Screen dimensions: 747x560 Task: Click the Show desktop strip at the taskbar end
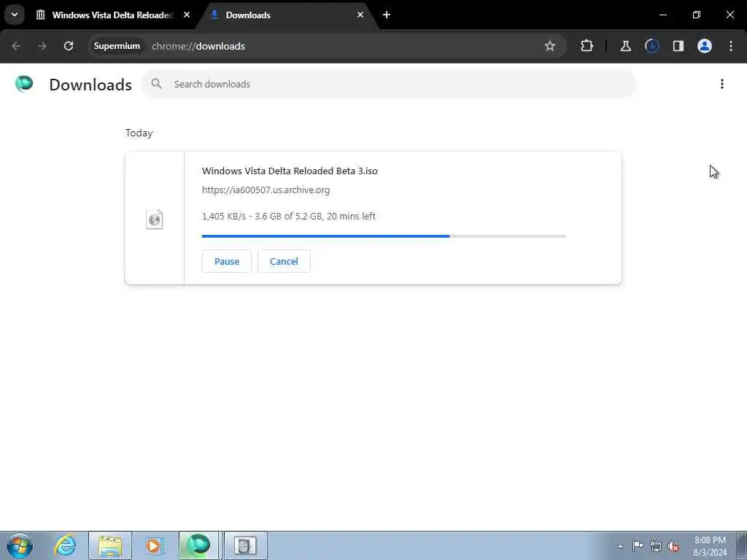point(742,545)
